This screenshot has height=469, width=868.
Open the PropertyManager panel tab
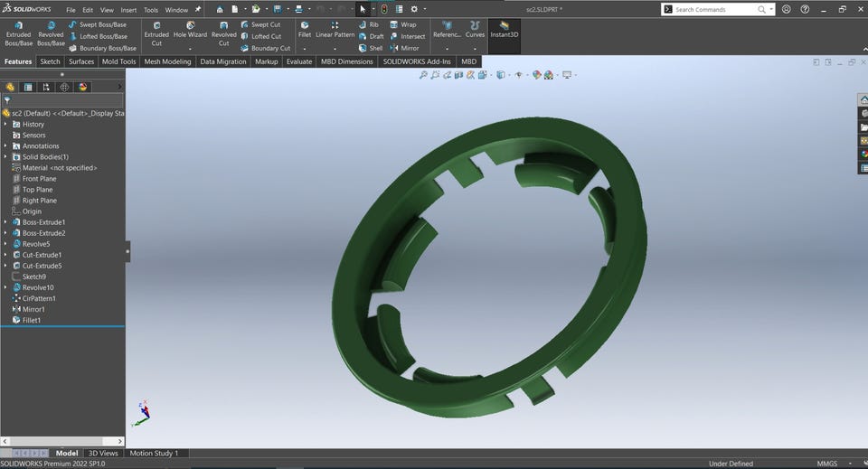[x=28, y=87]
